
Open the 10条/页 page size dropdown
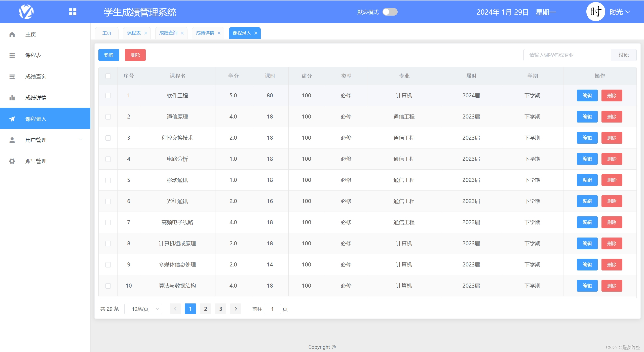coord(143,309)
